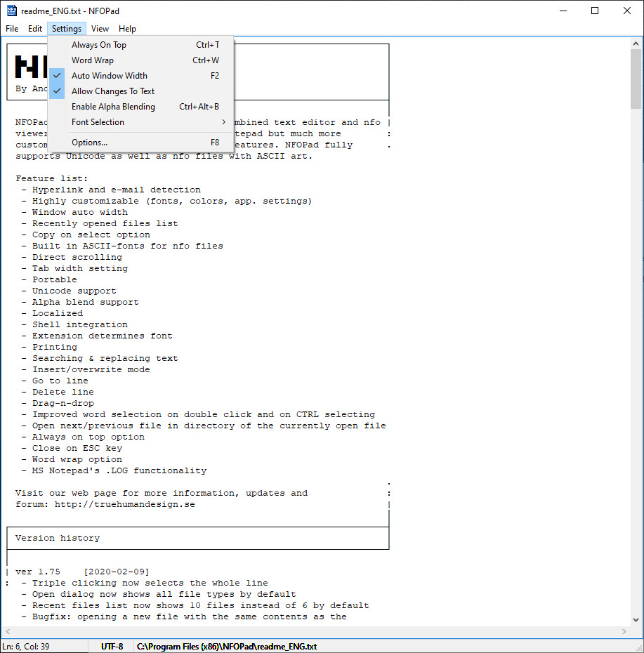Click 'supports Unicode as well as nfo files' line
Image resolution: width=644 pixels, height=653 pixels.
pyautogui.click(x=164, y=156)
